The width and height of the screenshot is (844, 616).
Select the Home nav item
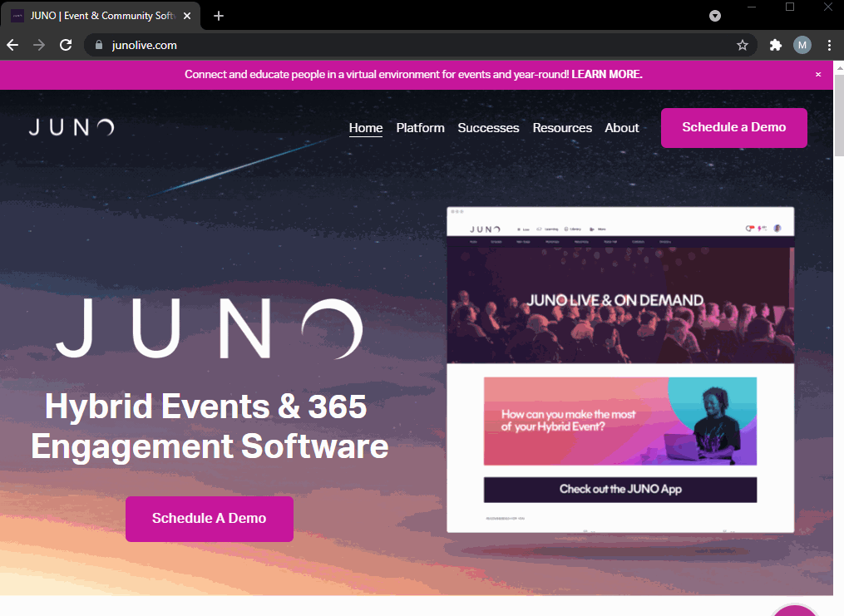pyautogui.click(x=366, y=128)
